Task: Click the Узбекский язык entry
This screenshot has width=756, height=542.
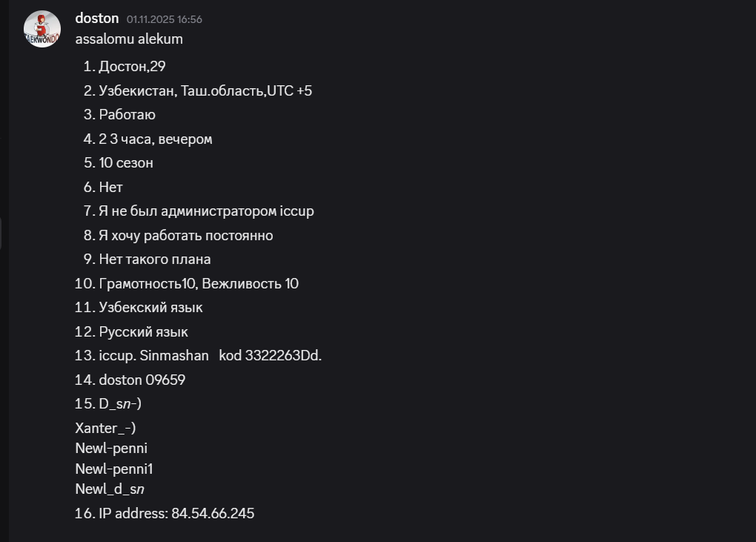Action: (x=150, y=307)
